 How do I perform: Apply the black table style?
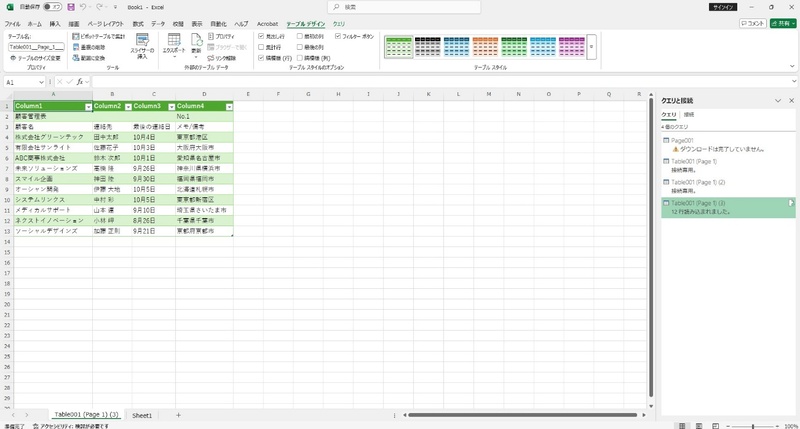[428, 47]
